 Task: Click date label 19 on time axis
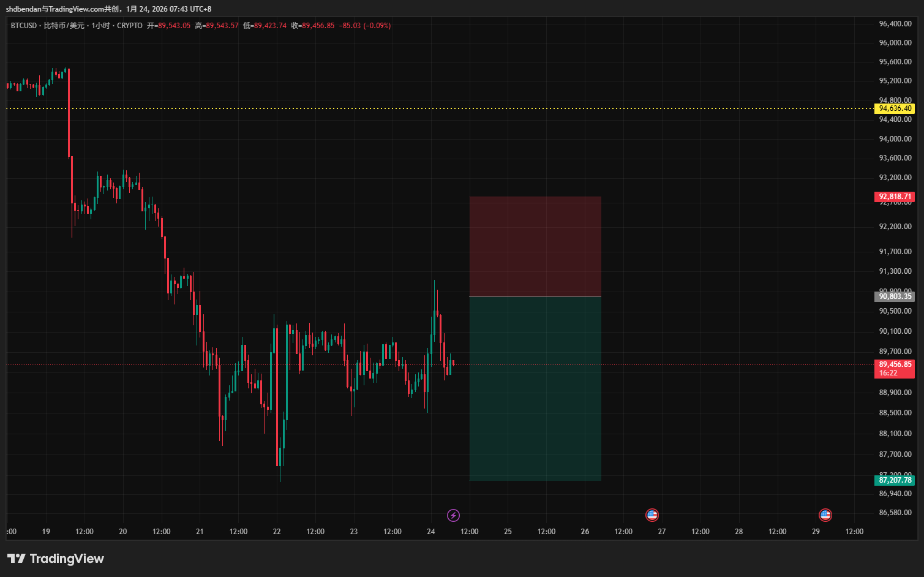pyautogui.click(x=46, y=532)
